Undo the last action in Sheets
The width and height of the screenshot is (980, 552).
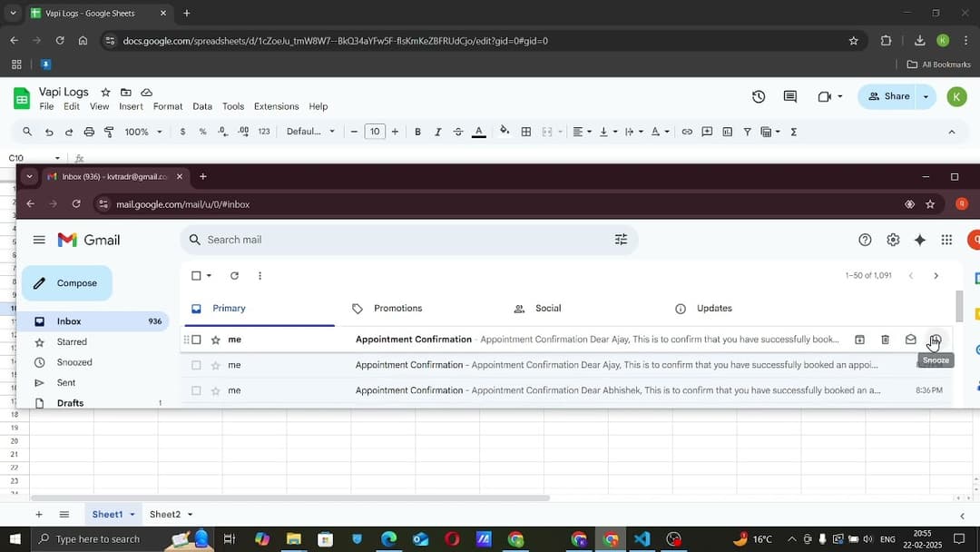[49, 132]
